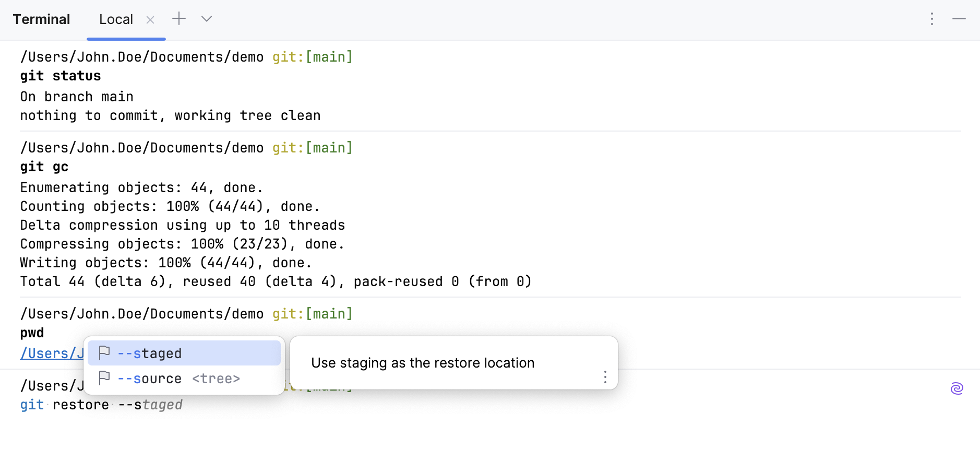Close the Local terminal tab
Screen dimensions: 980x472
[x=150, y=20]
